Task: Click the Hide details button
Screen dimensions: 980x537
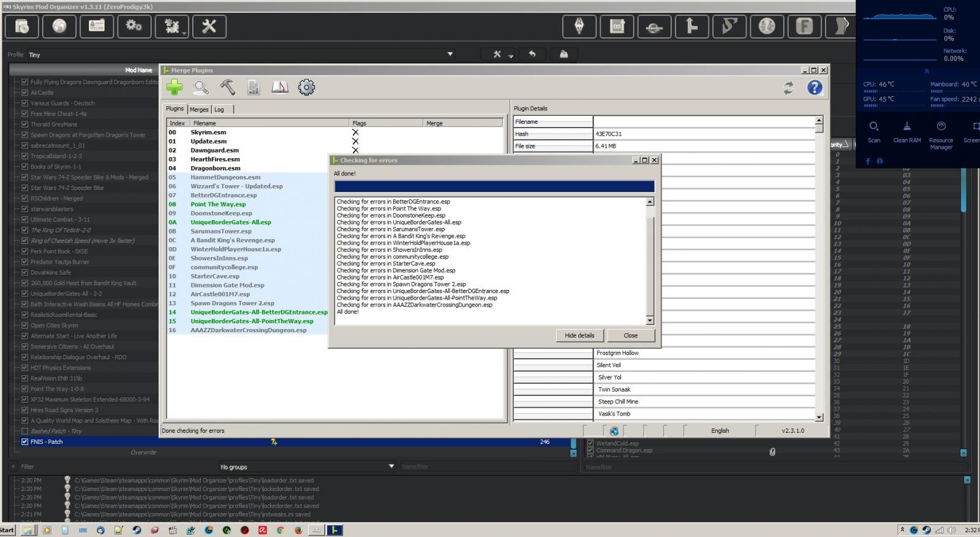Action: (579, 335)
